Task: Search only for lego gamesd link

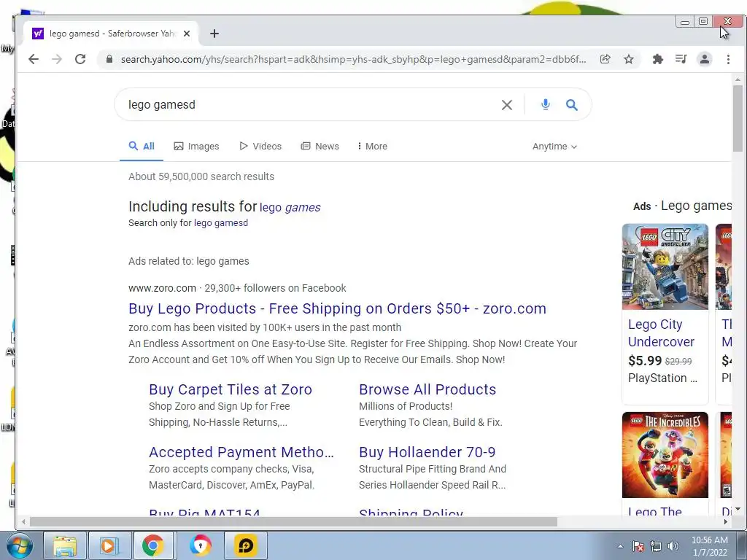Action: pyautogui.click(x=220, y=223)
